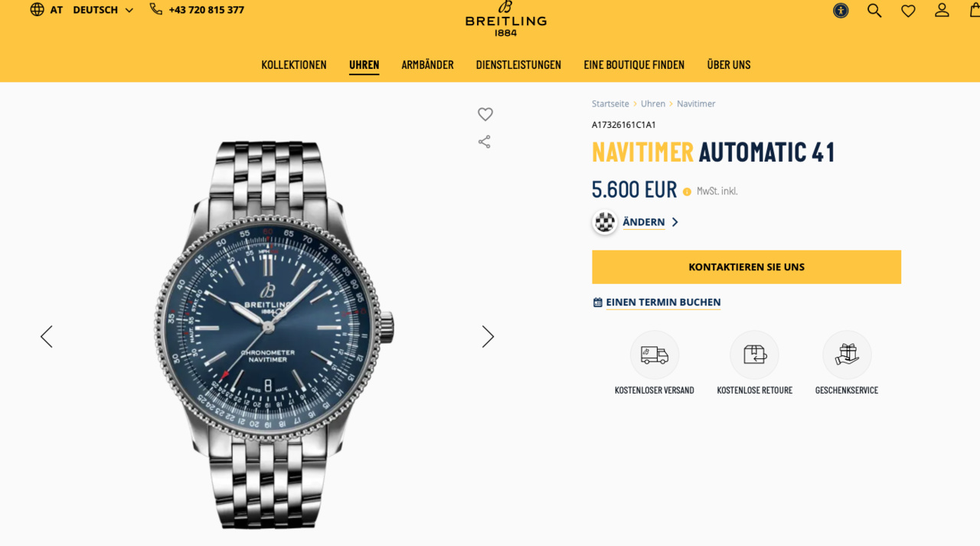980x546 pixels.
Task: Add watch to wishlist using product heart icon
Action: point(485,114)
